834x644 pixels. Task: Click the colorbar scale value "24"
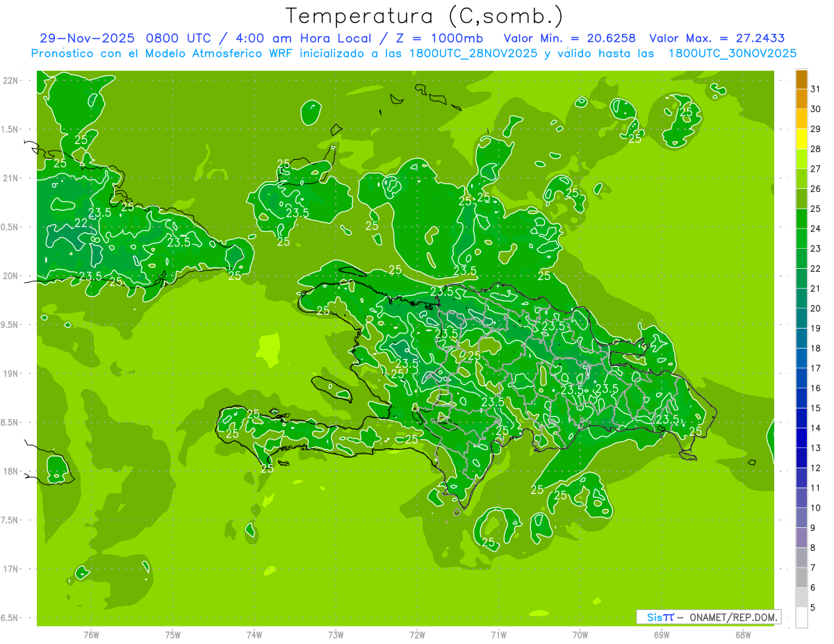[815, 229]
